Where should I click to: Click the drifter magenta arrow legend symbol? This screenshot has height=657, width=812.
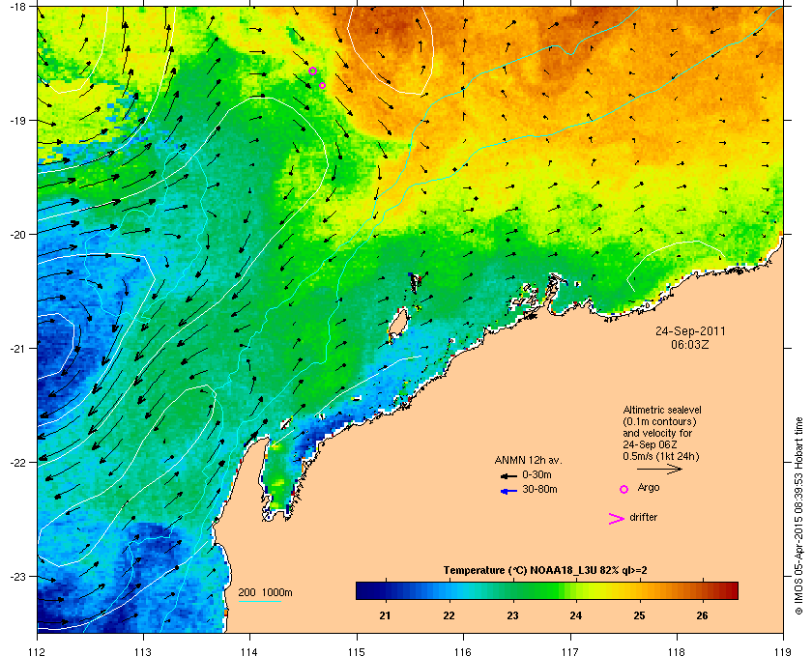(x=617, y=519)
